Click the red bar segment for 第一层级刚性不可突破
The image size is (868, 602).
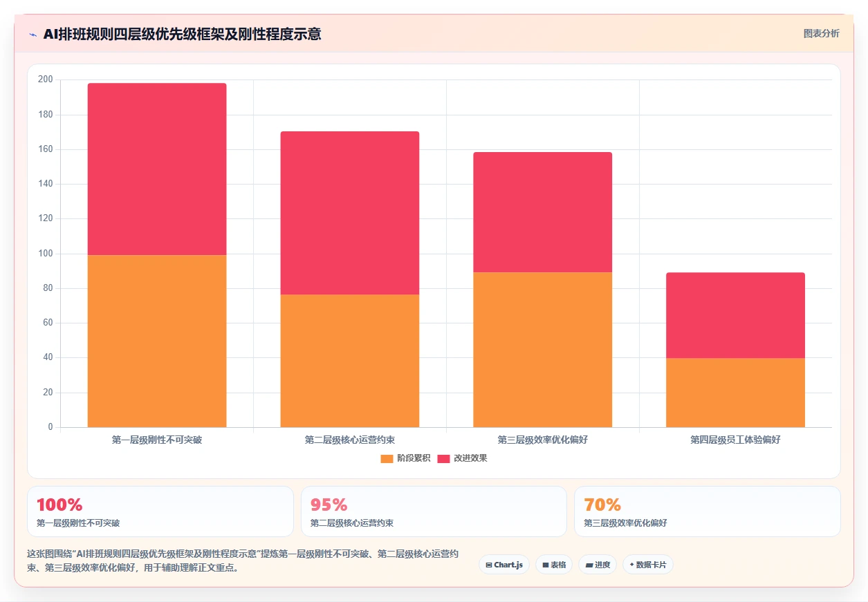[x=157, y=169]
